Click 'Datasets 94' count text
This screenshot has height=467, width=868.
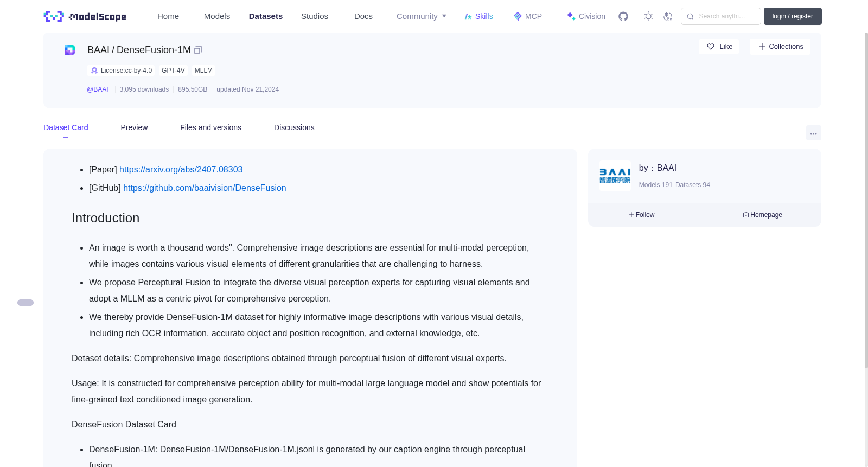click(x=693, y=185)
